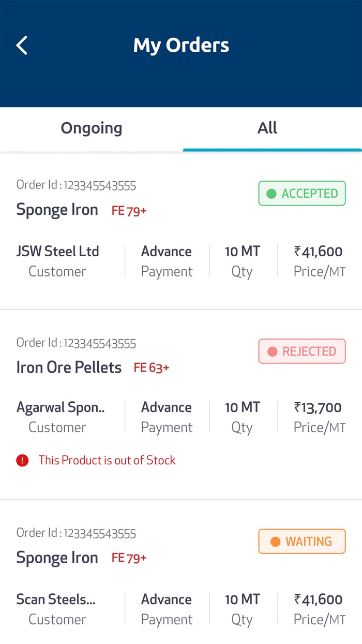Open the Agarwal Spon.. customer name

(61, 407)
